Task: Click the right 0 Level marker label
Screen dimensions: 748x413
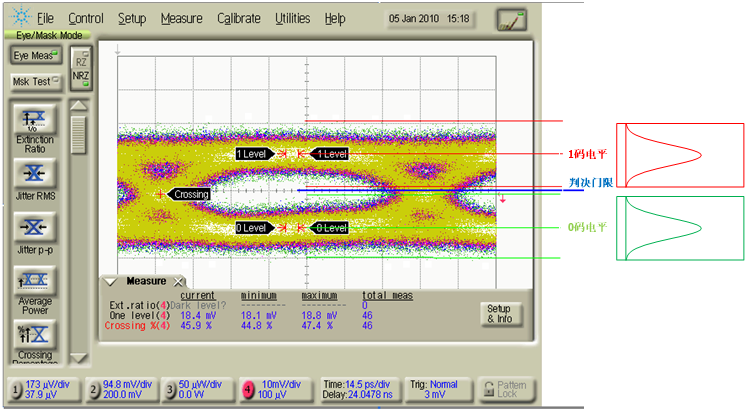Action: pyautogui.click(x=329, y=228)
